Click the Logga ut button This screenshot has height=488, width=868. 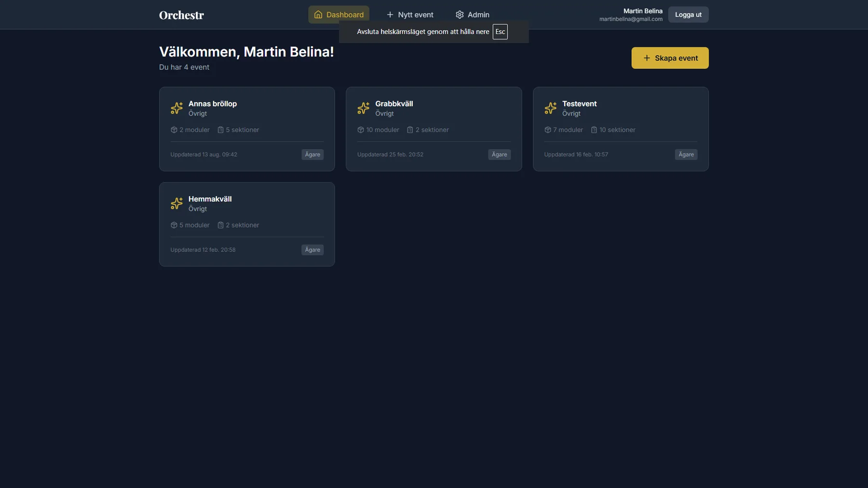(688, 14)
